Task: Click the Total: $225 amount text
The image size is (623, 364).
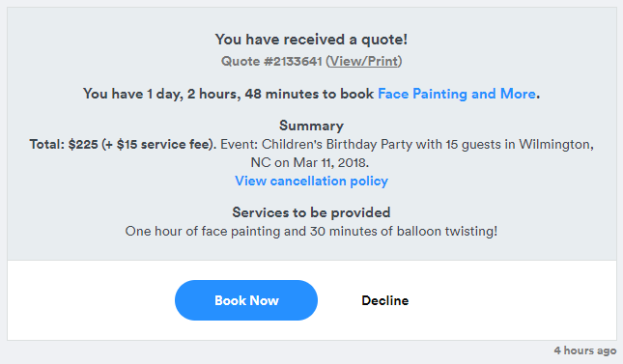Action: 64,144
